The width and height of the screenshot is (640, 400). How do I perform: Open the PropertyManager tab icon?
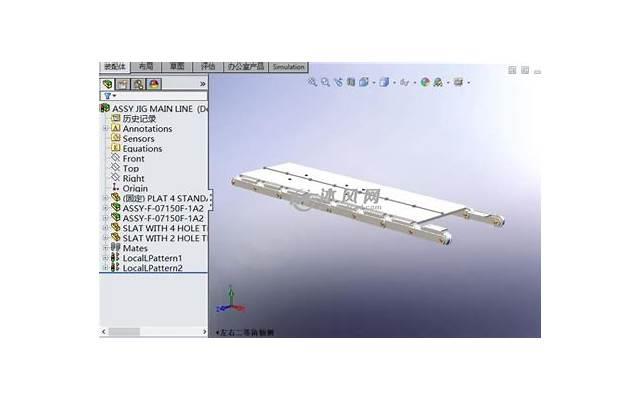click(x=122, y=84)
